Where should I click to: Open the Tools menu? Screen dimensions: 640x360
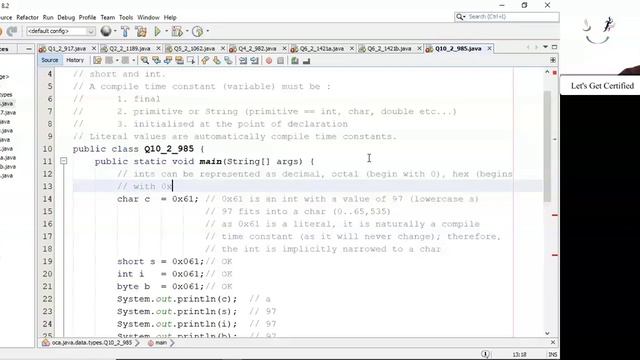pos(126,18)
